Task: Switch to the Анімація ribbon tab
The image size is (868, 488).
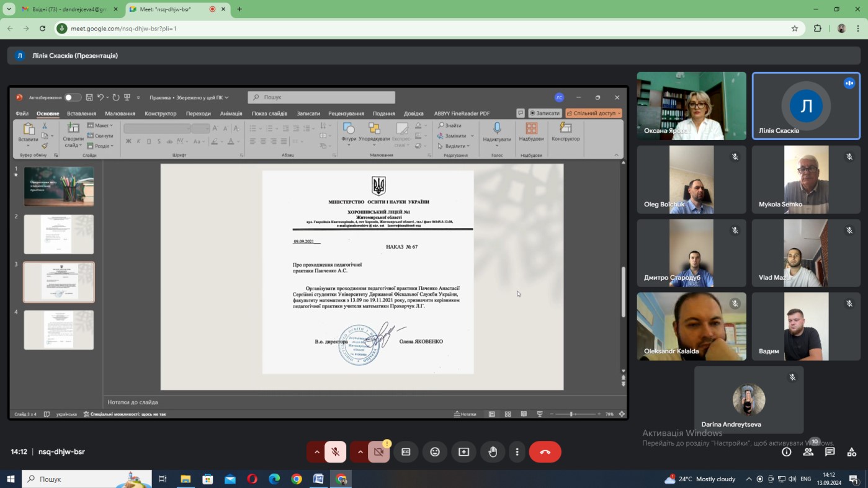Action: pyautogui.click(x=231, y=113)
